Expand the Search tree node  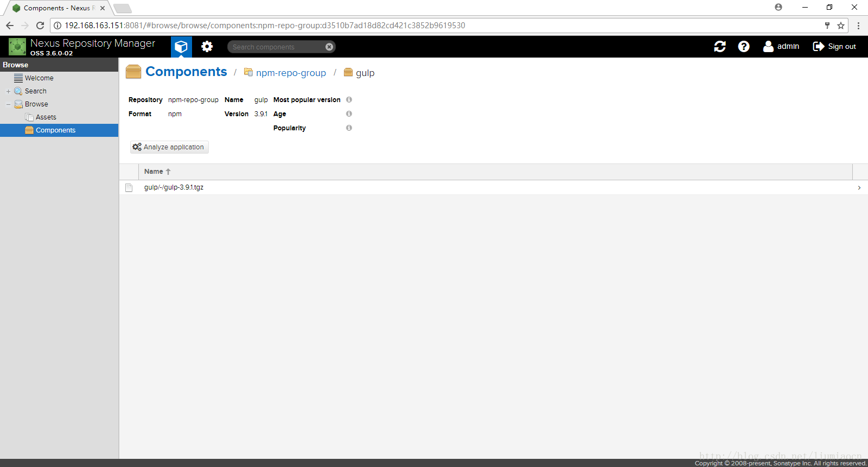[8, 91]
